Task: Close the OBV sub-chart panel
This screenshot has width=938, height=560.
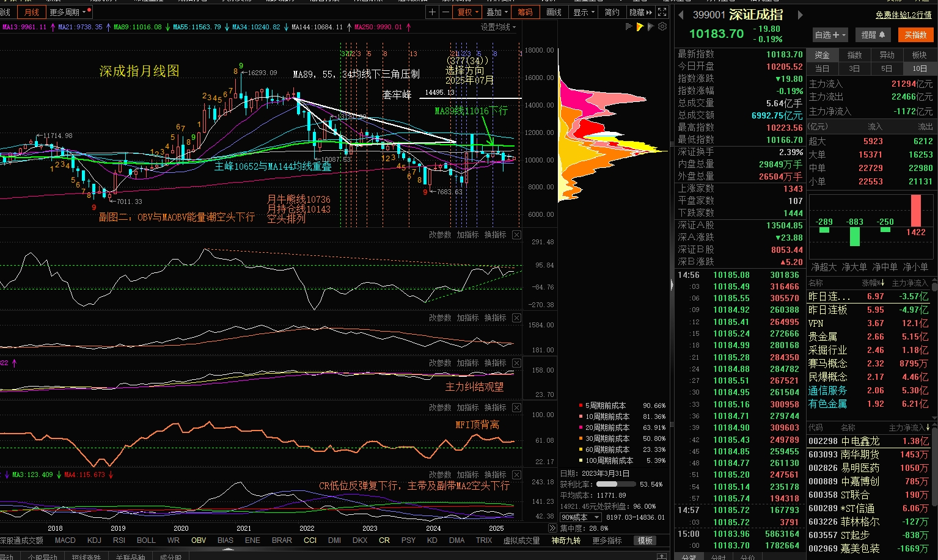Action: pyautogui.click(x=516, y=235)
